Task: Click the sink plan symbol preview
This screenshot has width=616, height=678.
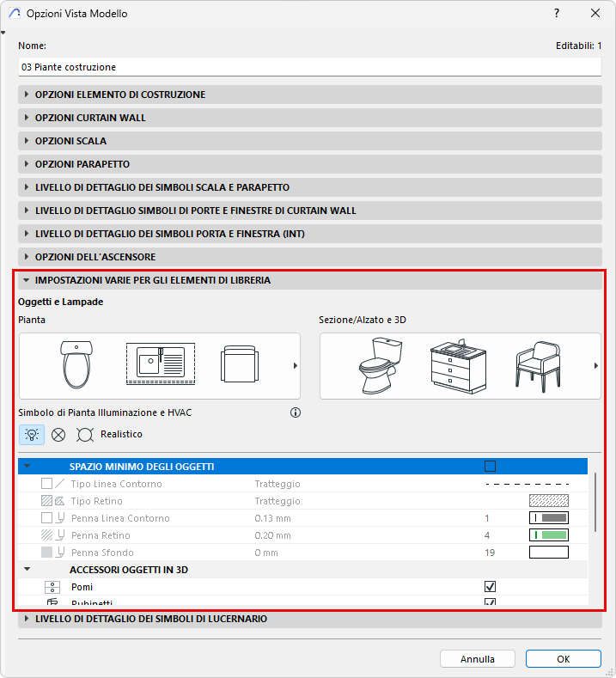Action: [161, 363]
